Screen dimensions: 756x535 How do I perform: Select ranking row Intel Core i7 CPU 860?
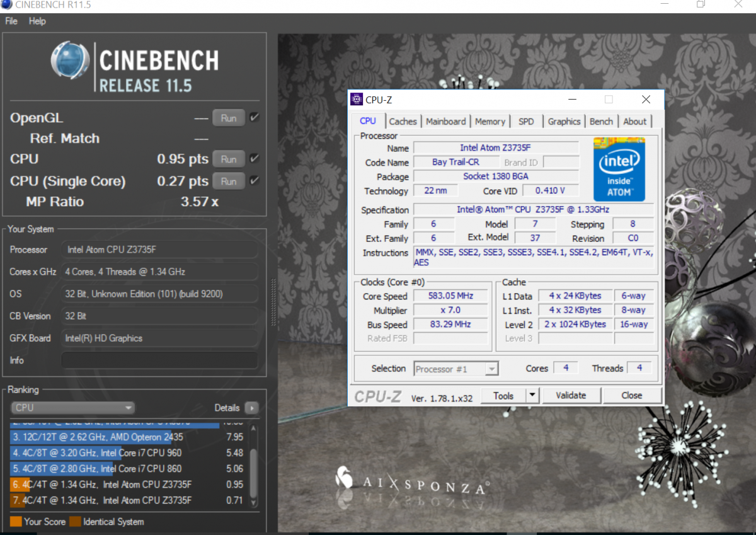tap(127, 468)
